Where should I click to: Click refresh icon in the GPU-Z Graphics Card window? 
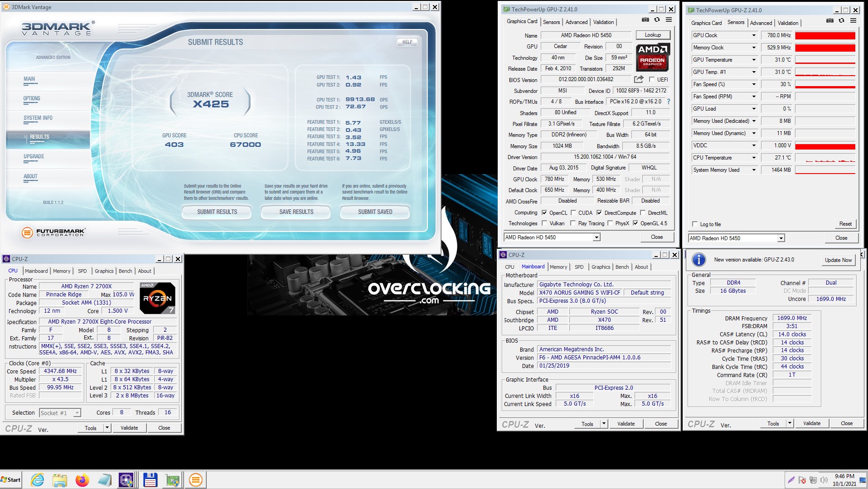[657, 20]
